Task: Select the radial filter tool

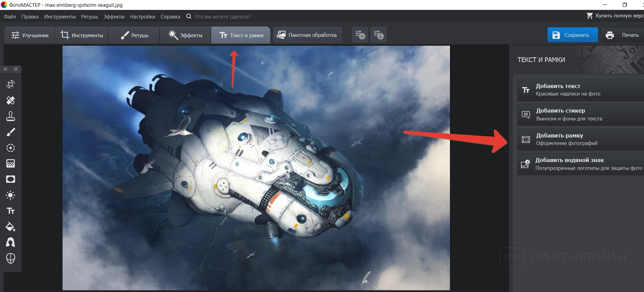Action: tap(11, 148)
